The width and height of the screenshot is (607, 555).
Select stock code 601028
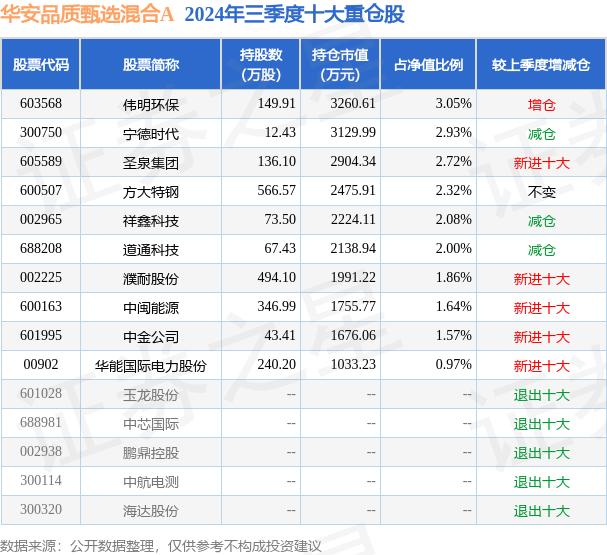tap(41, 394)
